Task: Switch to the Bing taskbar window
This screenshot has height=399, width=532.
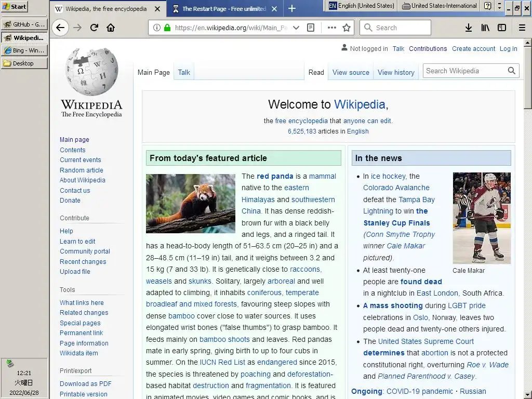Action: (x=24, y=50)
